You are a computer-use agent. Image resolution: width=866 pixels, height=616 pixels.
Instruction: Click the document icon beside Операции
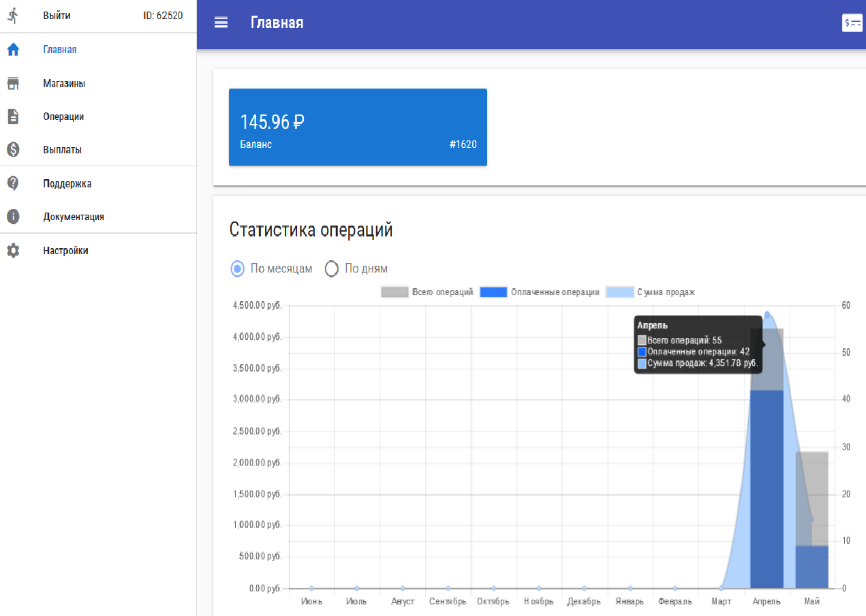coord(13,117)
